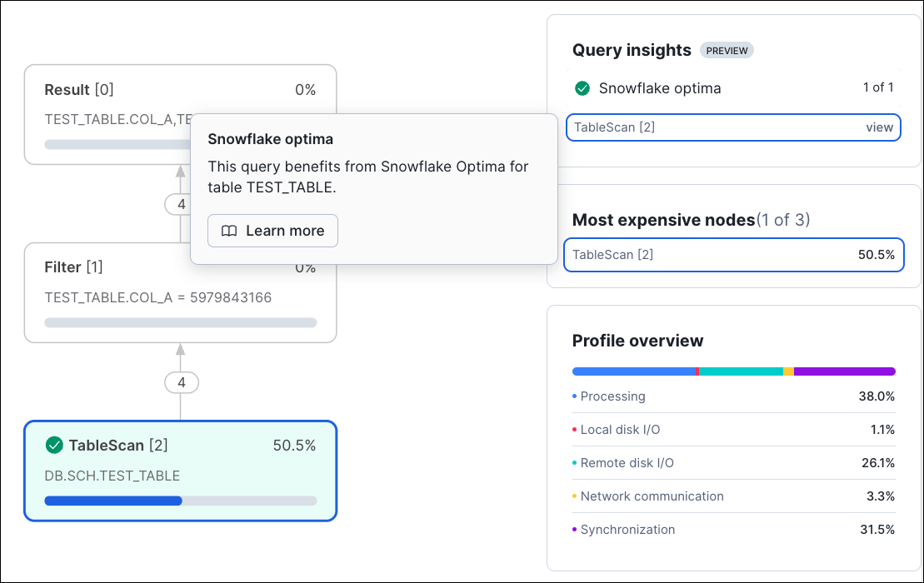The width and height of the screenshot is (924, 583).
Task: Click the green checkmark on TableScan node
Action: tap(54, 446)
